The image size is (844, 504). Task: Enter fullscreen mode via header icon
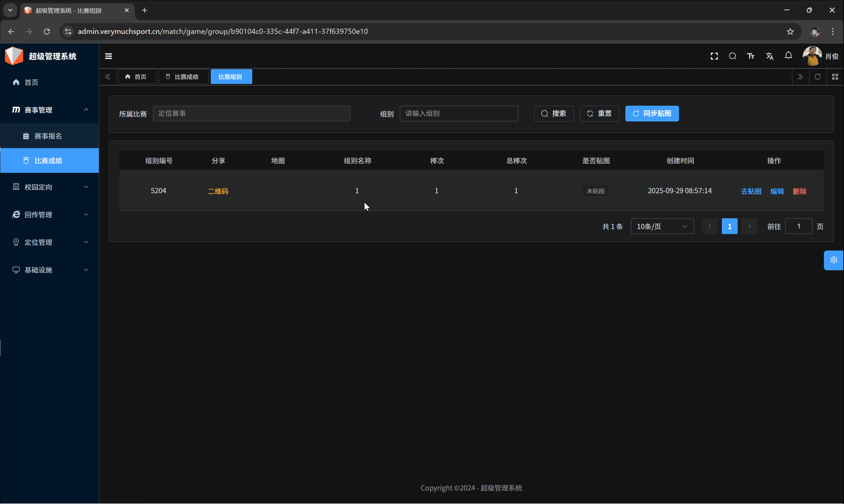coord(714,56)
